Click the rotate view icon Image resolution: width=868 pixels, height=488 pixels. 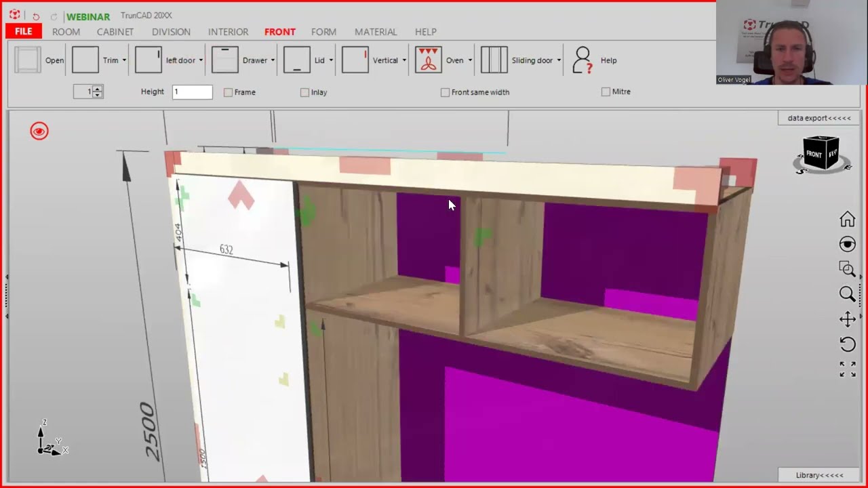click(847, 344)
